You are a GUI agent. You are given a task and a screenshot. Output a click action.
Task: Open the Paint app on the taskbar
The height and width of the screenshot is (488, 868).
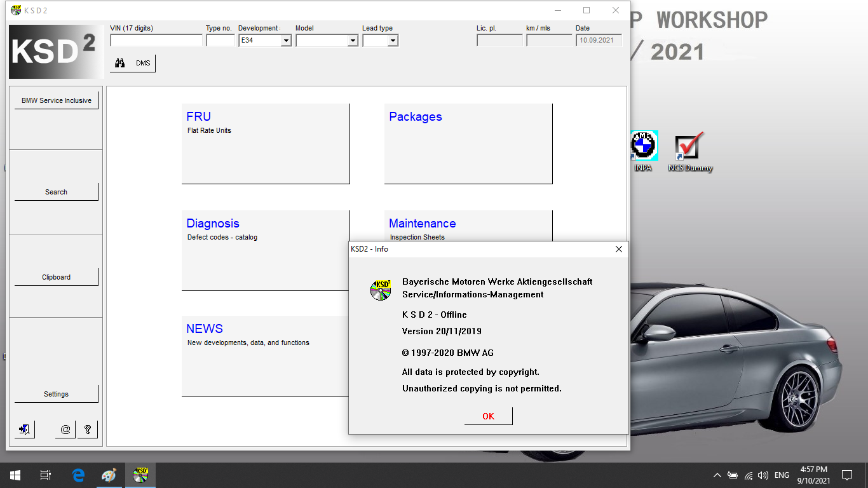pyautogui.click(x=109, y=475)
